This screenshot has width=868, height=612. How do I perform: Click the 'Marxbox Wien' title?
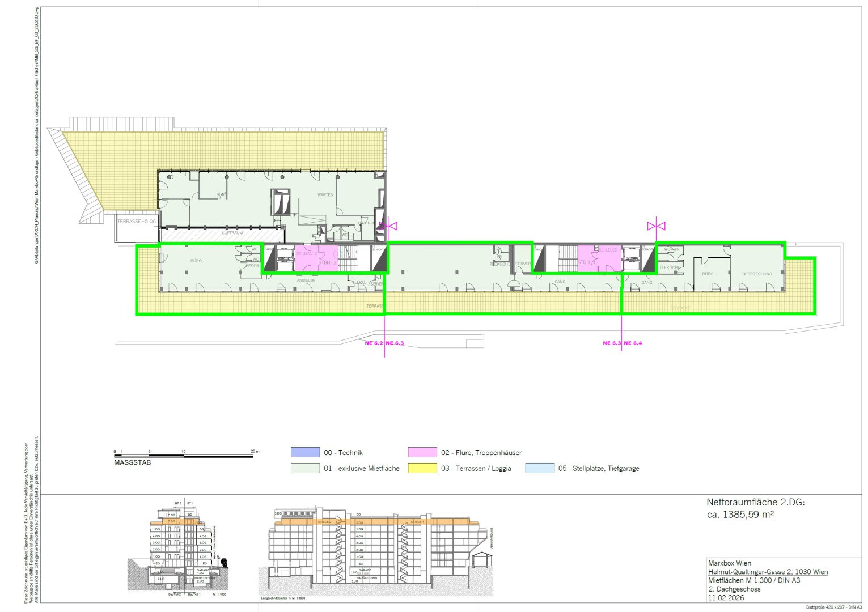730,563
